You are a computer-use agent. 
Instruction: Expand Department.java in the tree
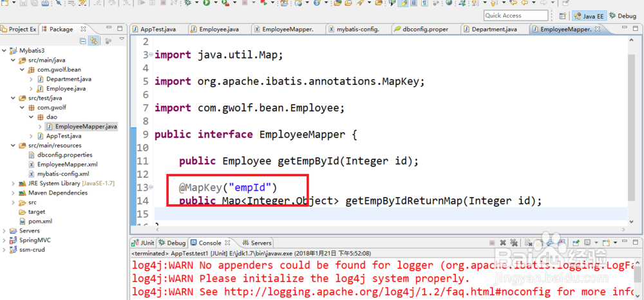point(31,79)
